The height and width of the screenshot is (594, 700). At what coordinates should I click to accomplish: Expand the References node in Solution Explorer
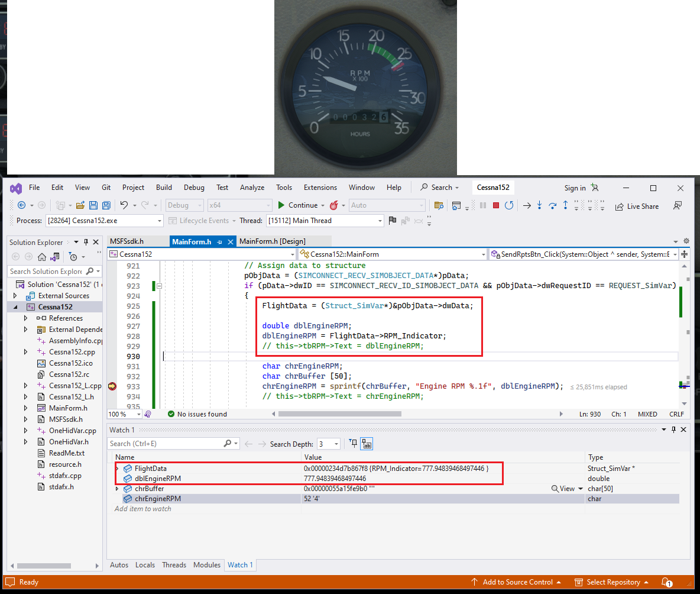[25, 318]
